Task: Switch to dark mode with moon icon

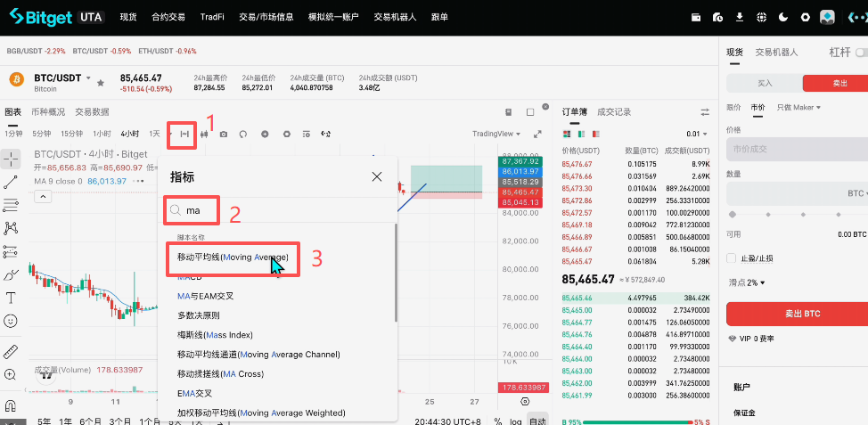Action: (x=782, y=17)
